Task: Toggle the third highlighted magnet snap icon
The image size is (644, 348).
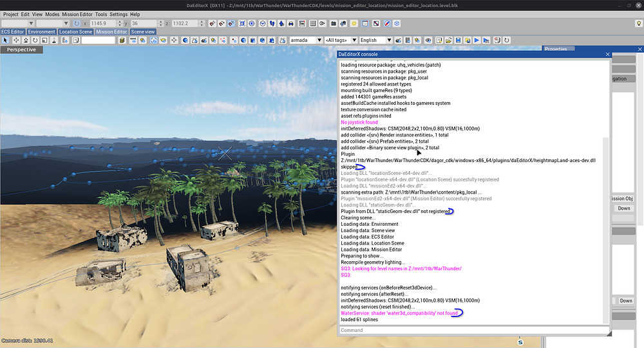Action: (x=231, y=23)
